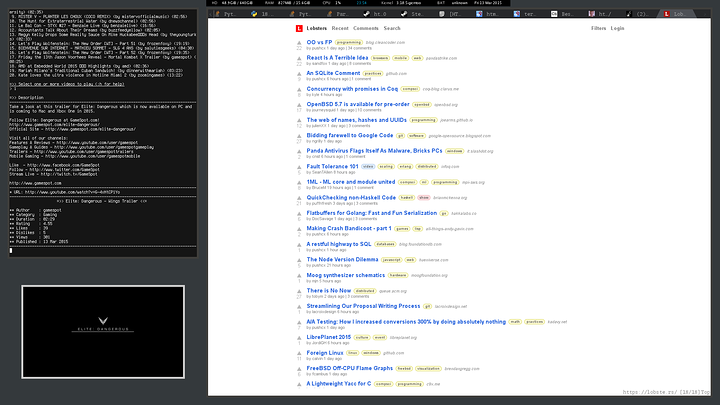Upvote 'LibrePlanet 2015' story
720x405 pixels.
pos(299,337)
